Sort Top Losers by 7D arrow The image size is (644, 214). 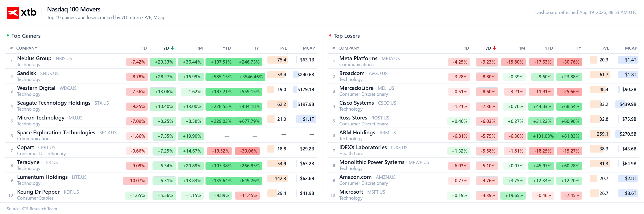tap(494, 48)
